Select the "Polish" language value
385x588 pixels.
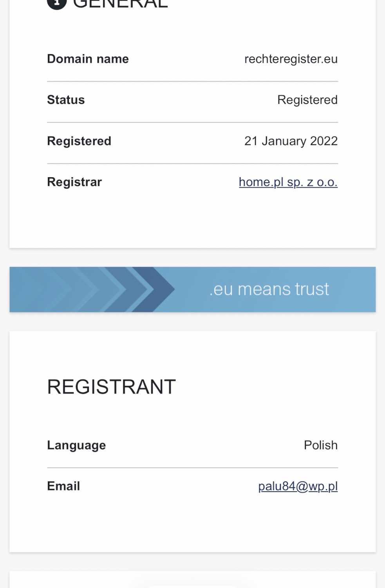tap(320, 445)
